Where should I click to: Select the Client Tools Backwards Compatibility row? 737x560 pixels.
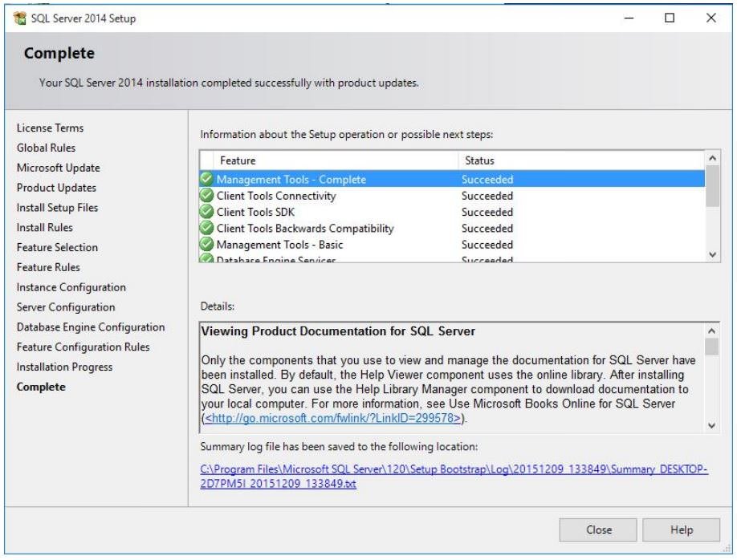[452, 229]
